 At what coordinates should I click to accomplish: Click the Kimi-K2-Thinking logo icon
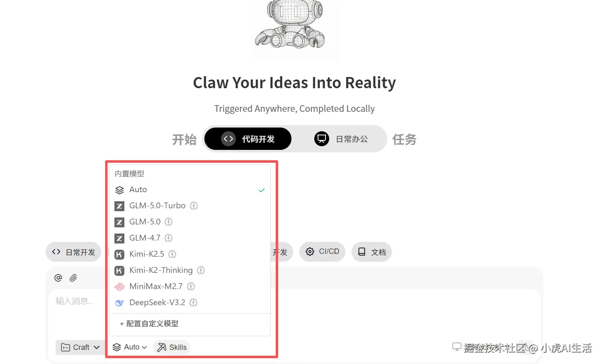click(119, 271)
